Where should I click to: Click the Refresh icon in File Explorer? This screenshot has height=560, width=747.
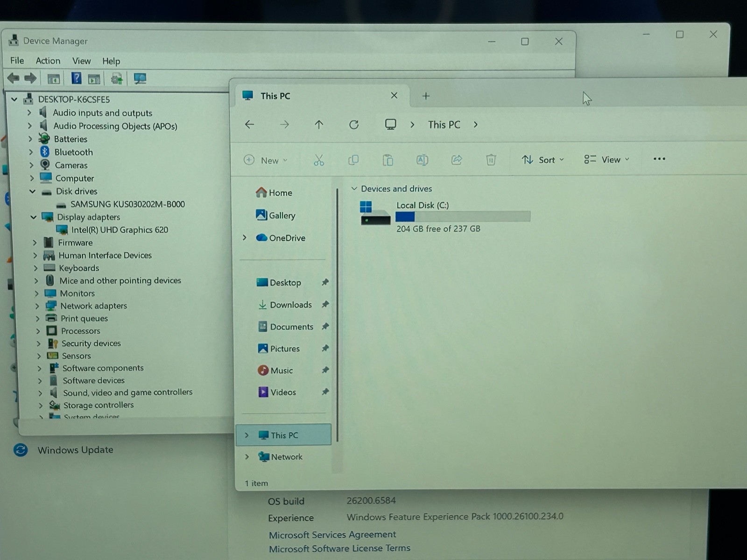[x=354, y=125]
